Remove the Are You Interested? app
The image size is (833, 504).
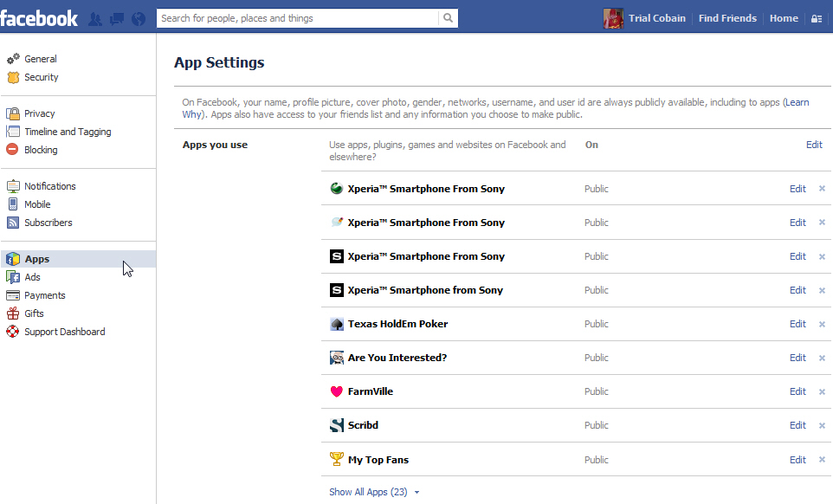click(x=822, y=359)
